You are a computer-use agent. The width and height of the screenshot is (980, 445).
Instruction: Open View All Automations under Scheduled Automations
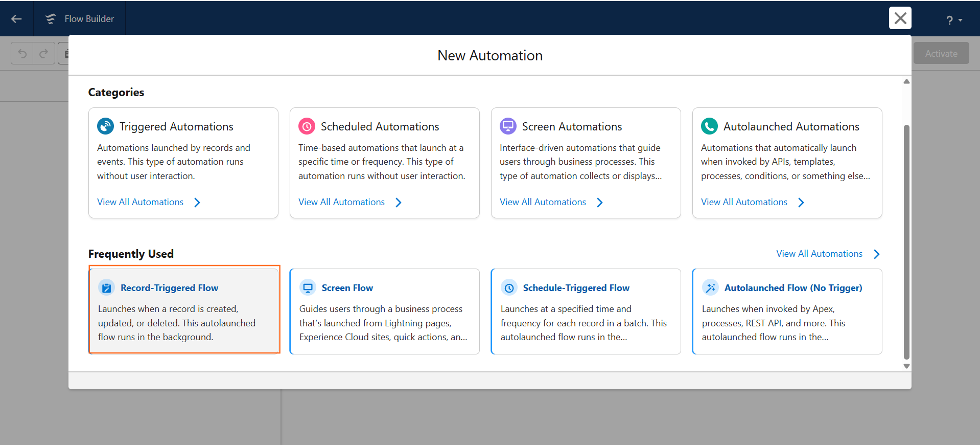tap(341, 202)
